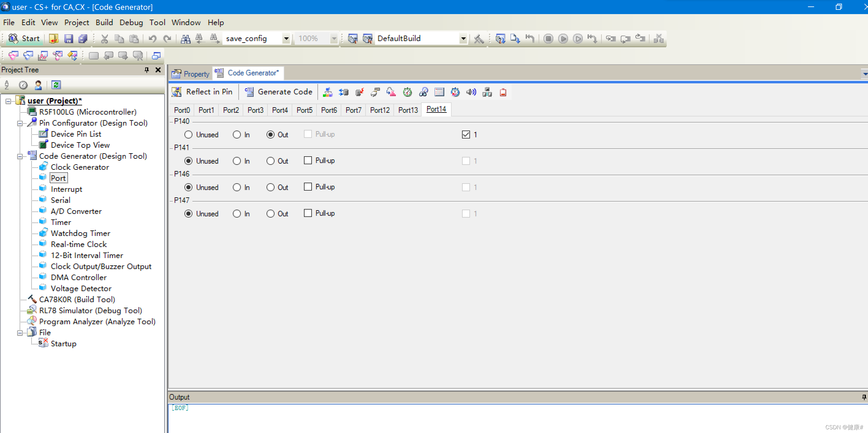Pin the Project Tree panel
This screenshot has width=868, height=433.
[x=146, y=70]
